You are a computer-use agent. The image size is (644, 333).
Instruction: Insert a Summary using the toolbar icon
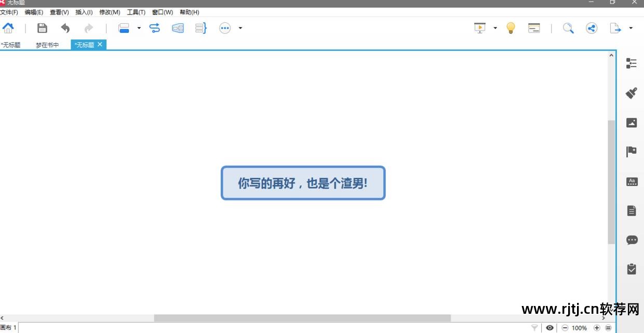tap(200, 28)
